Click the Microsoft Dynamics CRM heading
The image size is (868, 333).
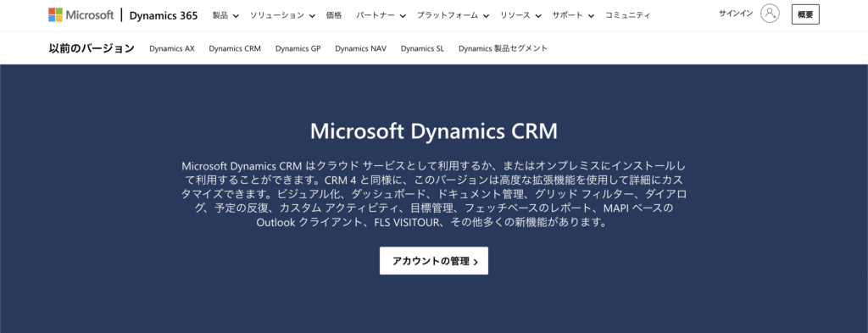(x=434, y=131)
